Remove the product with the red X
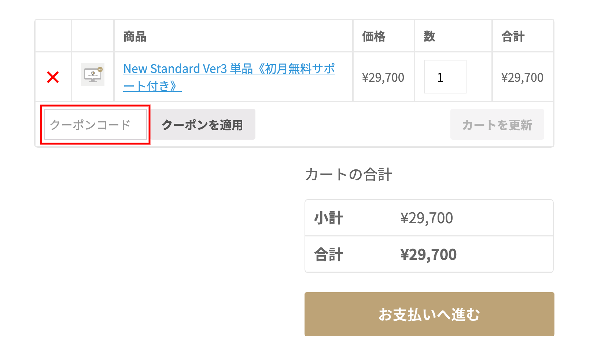This screenshot has width=590, height=364. tap(53, 77)
